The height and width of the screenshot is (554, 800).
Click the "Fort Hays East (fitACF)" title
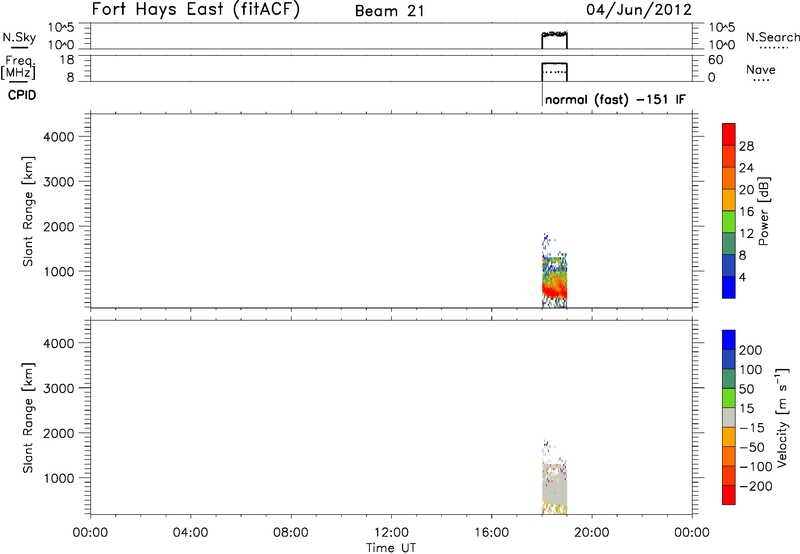(195, 10)
